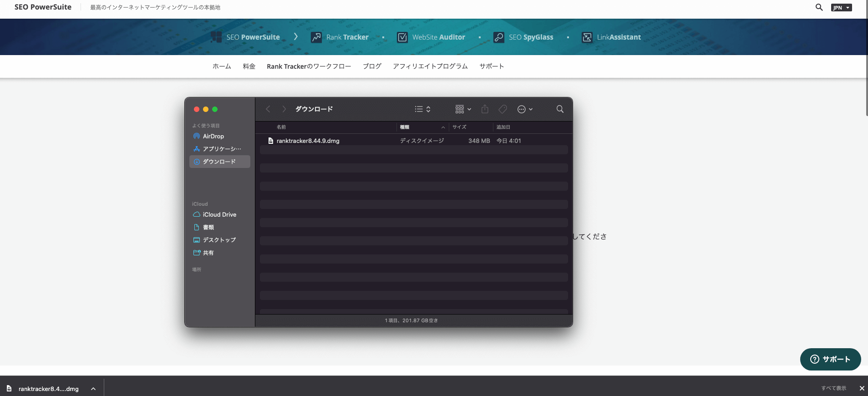Viewport: 868px width, 396px height.
Task: Click the WebSite Auditor checkmark icon
Action: 402,37
